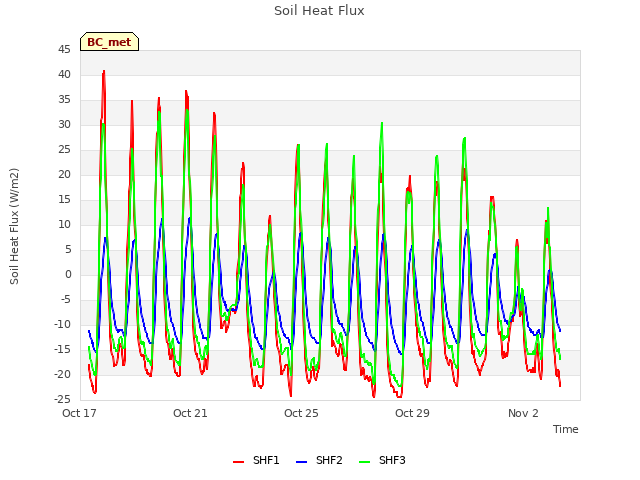640x480 pixels.
Task: Click the 10 y-axis tick label
Action: (64, 224)
